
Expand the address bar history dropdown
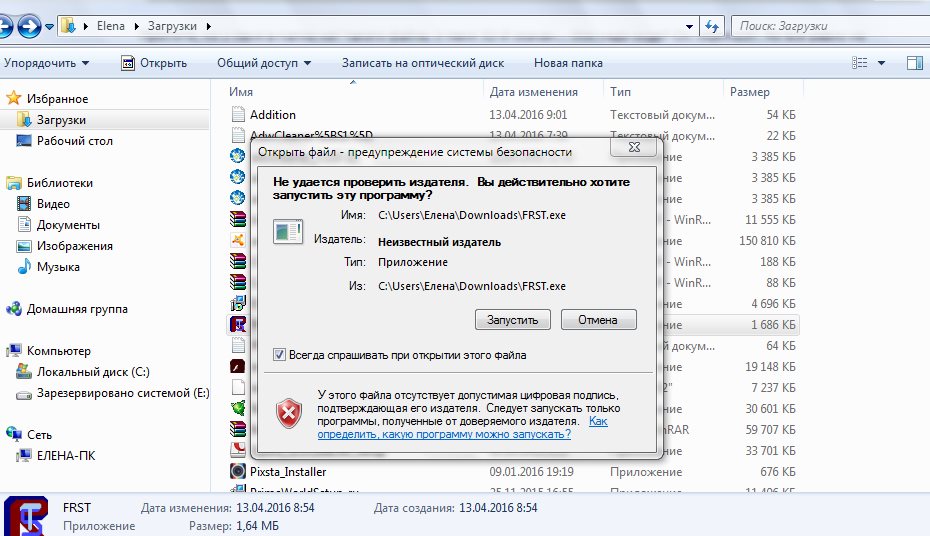coord(689,27)
